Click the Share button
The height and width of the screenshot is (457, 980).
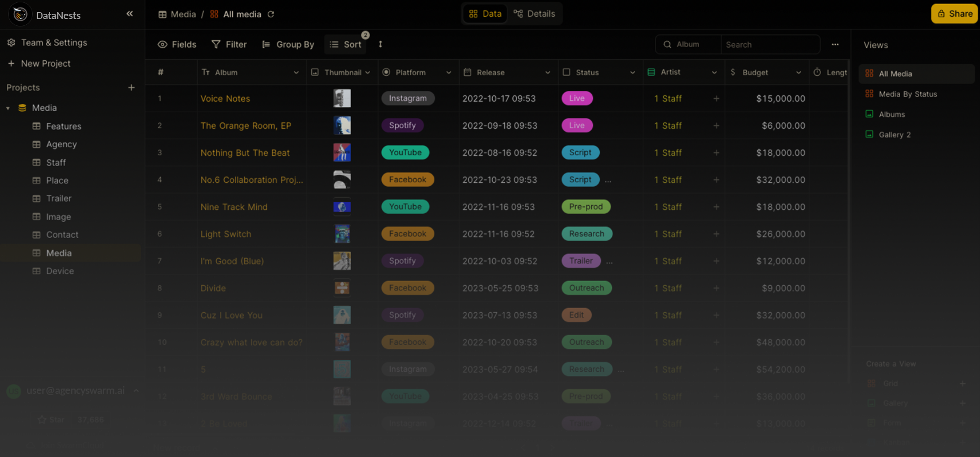954,14
